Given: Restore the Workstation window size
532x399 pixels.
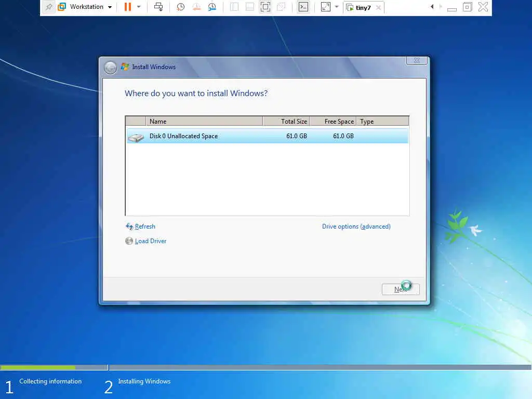Looking at the screenshot, I should pyautogui.click(x=467, y=7).
